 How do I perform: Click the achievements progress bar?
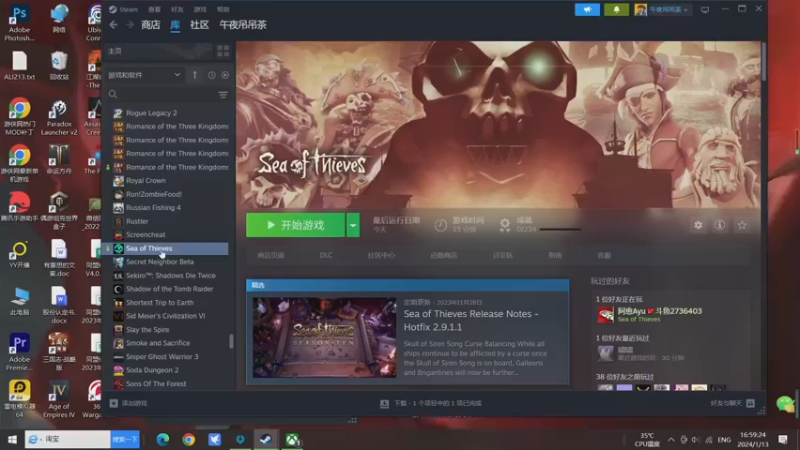coord(560,229)
